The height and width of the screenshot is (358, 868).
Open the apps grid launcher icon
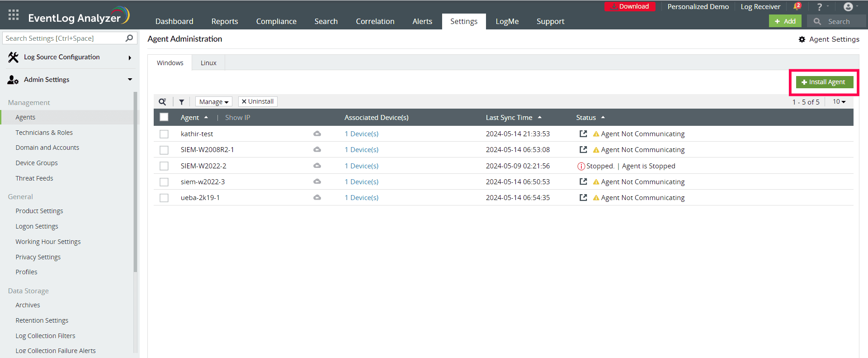point(14,15)
